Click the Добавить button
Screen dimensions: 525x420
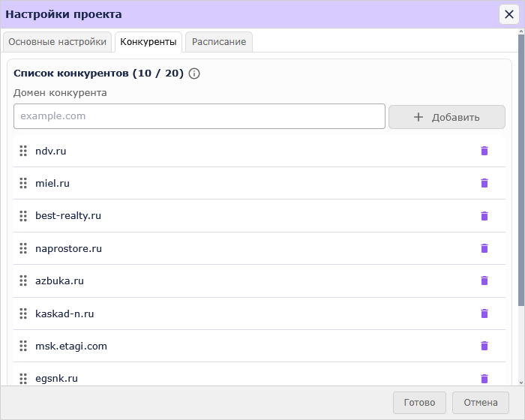click(447, 117)
